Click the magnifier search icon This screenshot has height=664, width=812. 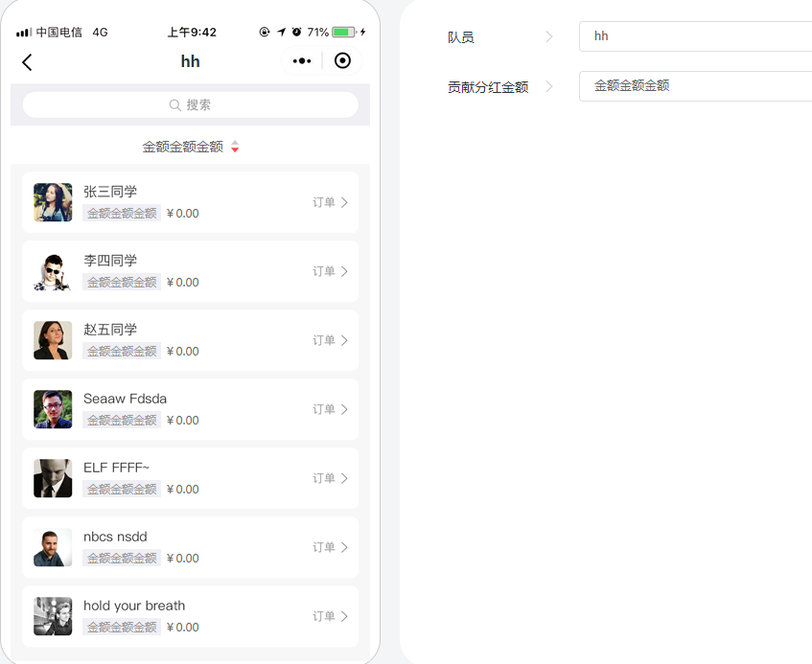coord(175,105)
